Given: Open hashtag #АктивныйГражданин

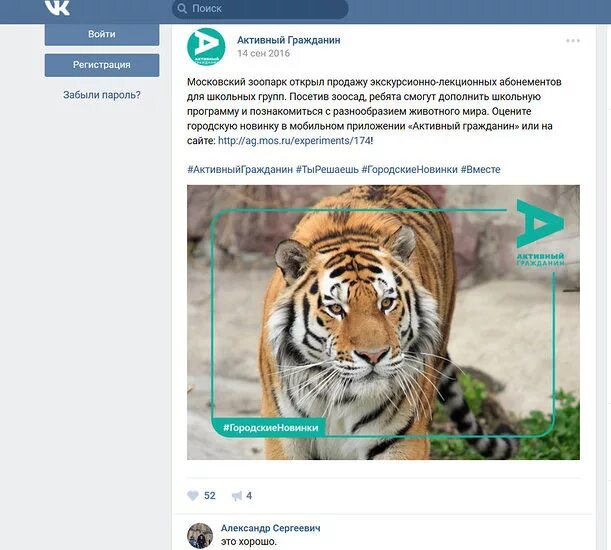Looking at the screenshot, I should click(x=240, y=170).
